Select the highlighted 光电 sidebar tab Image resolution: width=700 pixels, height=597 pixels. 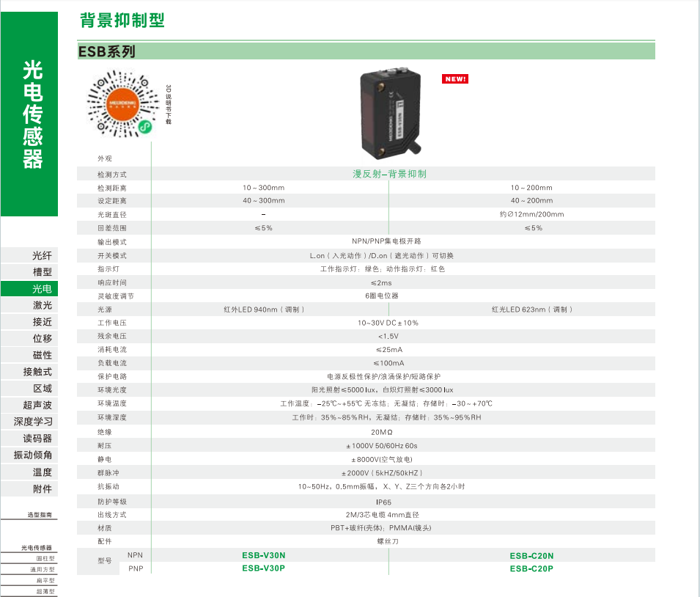point(42,289)
